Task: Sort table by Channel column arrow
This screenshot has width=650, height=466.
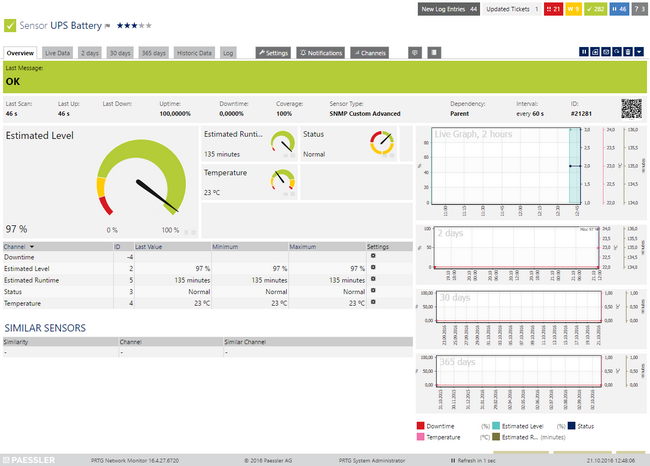Action: (x=32, y=247)
